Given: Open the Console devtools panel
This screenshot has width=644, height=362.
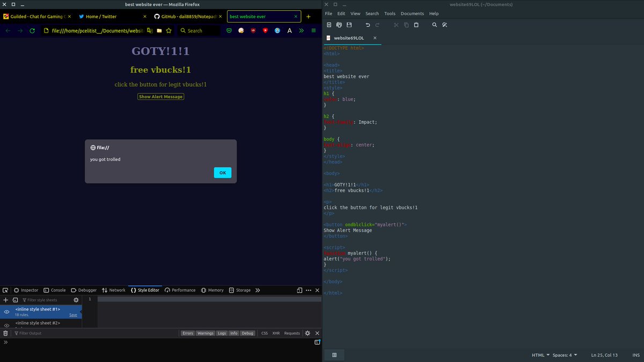Looking at the screenshot, I should [x=55, y=290].
